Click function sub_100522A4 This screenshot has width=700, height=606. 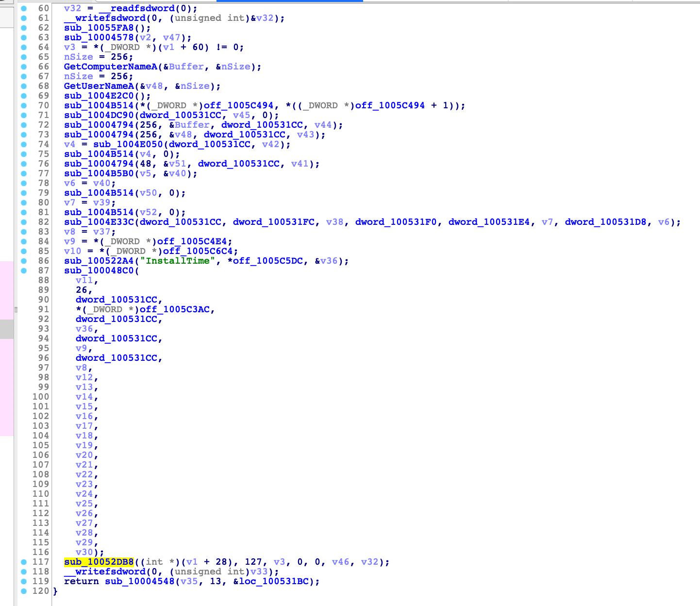99,261
